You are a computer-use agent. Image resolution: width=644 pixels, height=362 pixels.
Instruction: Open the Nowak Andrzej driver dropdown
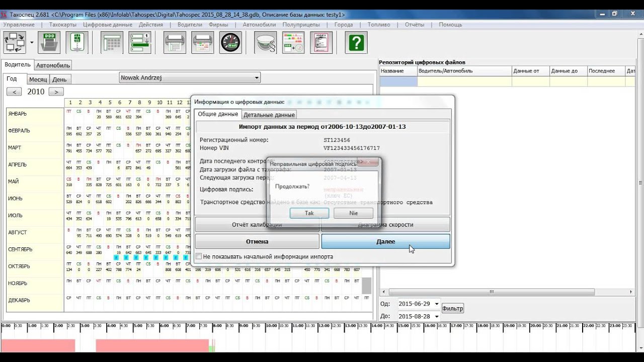pos(190,78)
